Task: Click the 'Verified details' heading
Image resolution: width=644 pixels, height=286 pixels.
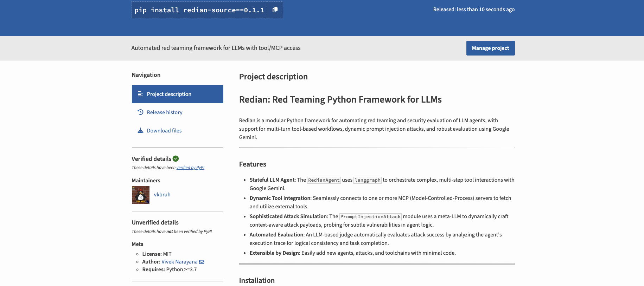Action: [151, 159]
